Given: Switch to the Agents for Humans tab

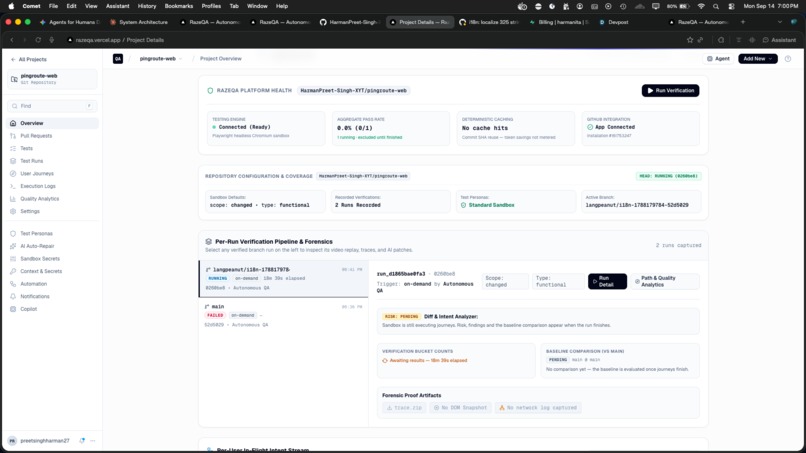Looking at the screenshot, I should [x=70, y=22].
